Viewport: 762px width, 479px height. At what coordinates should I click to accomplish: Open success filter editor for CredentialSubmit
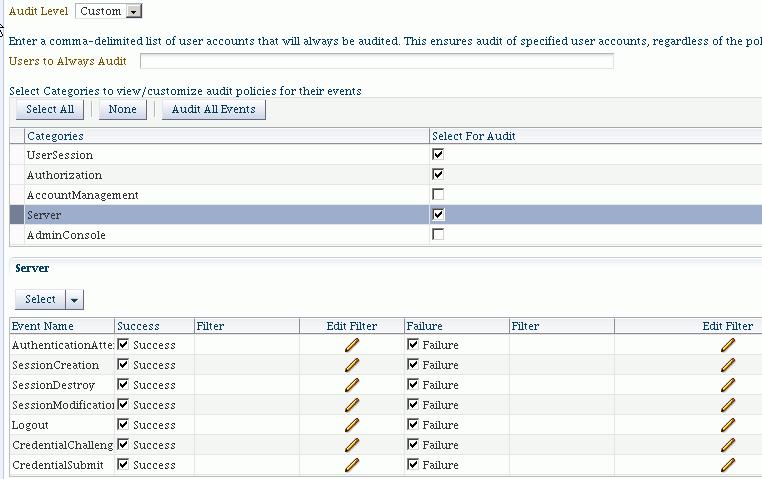tap(352, 465)
